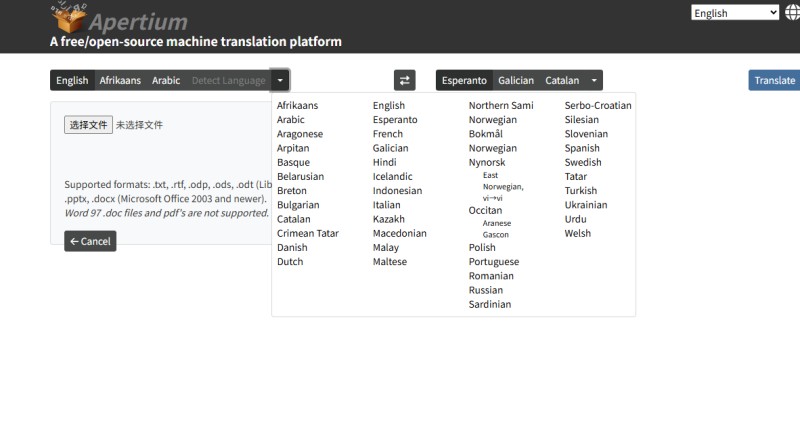
Task: Click the Apertium box logo icon
Action: (x=68, y=17)
